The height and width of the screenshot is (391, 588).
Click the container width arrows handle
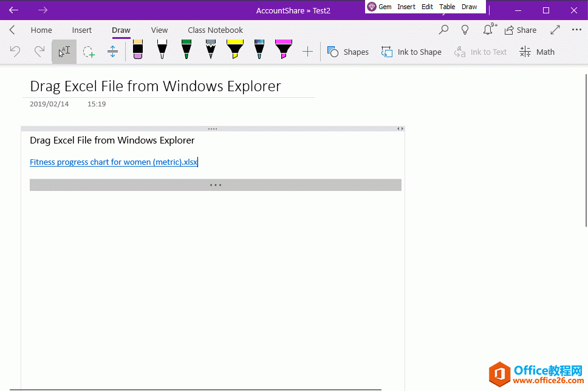tap(400, 129)
